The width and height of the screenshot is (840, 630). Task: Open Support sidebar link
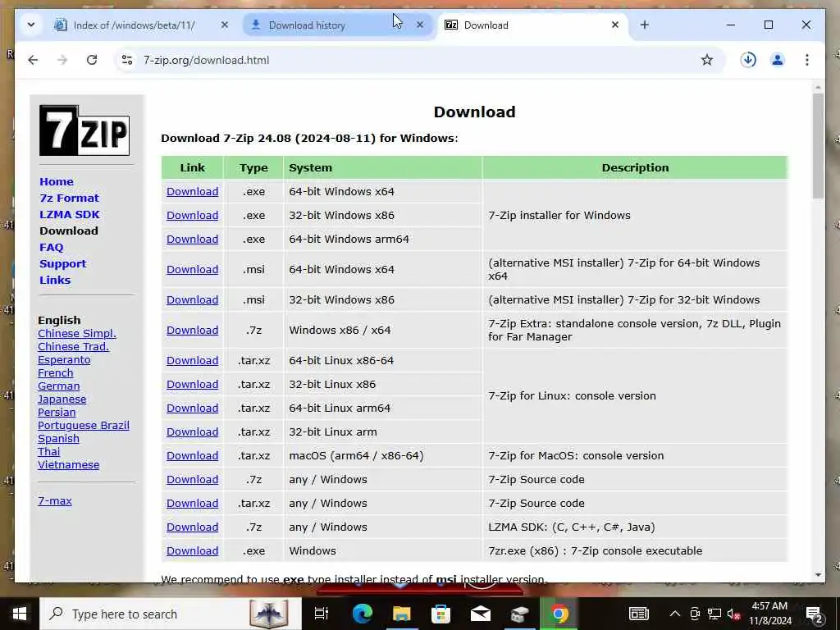tap(62, 263)
